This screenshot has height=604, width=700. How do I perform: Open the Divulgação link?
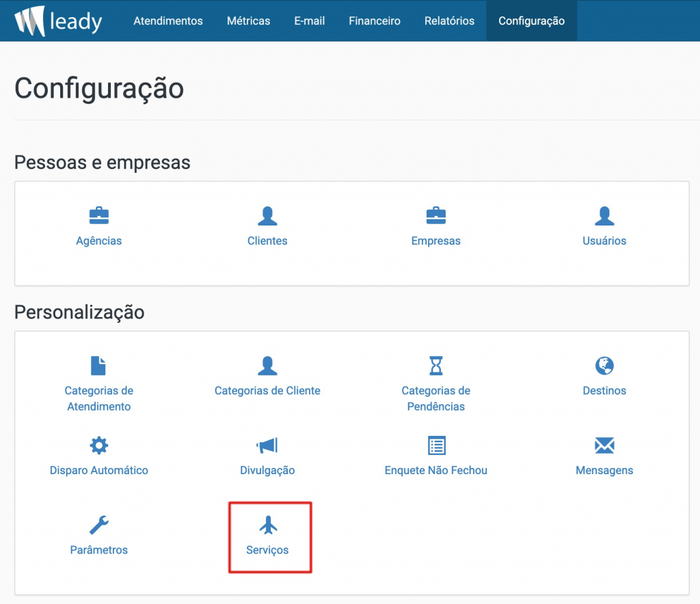267,471
